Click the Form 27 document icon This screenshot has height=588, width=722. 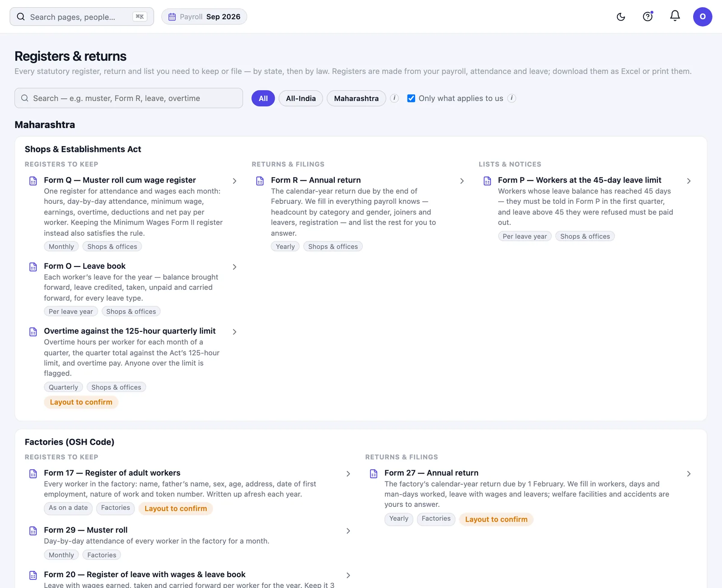pos(374,473)
